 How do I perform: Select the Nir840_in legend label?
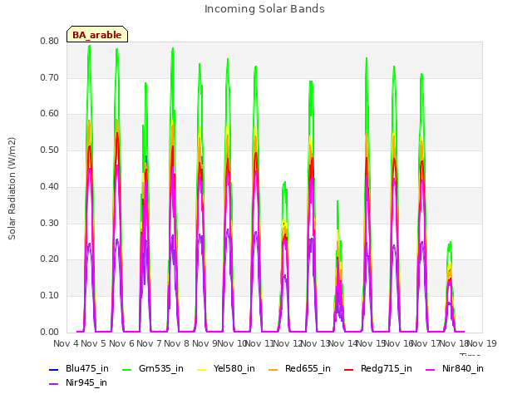click(463, 368)
